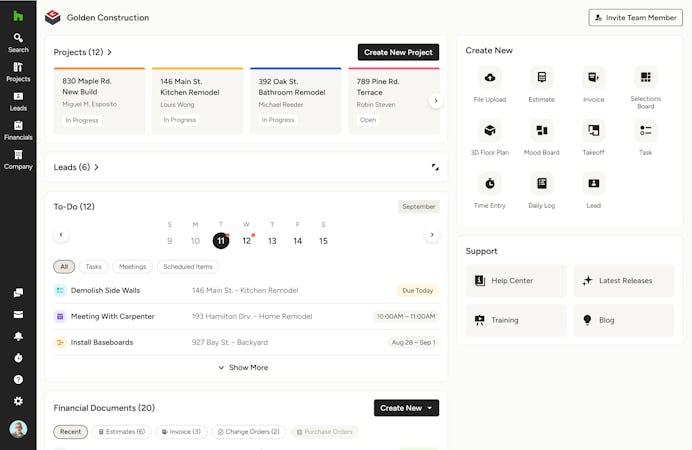The height and width of the screenshot is (450, 692).
Task: Expand the Leads section with arrows icon
Action: coord(435,167)
